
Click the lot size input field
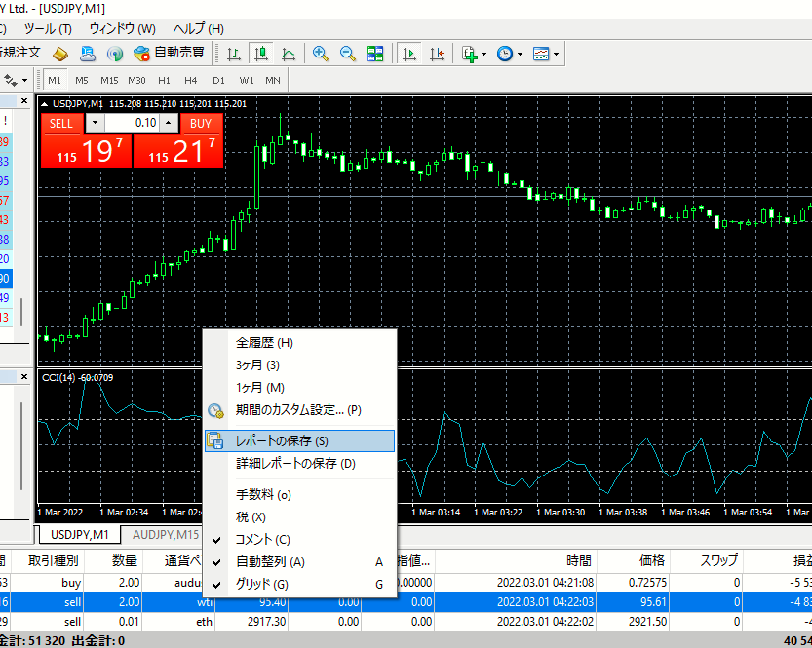[131, 123]
